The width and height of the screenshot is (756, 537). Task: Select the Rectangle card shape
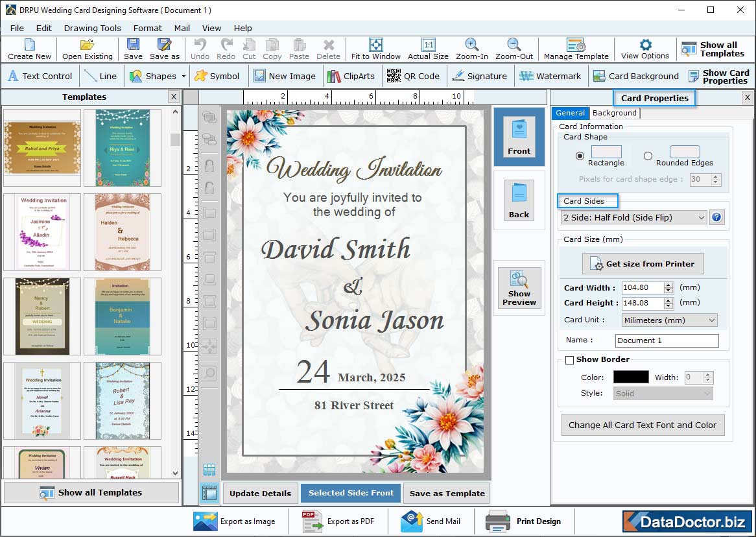point(580,156)
